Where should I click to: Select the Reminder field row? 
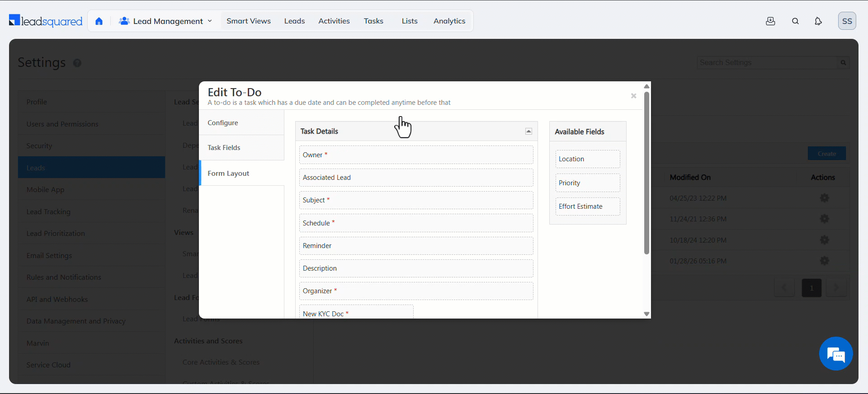coord(416,246)
